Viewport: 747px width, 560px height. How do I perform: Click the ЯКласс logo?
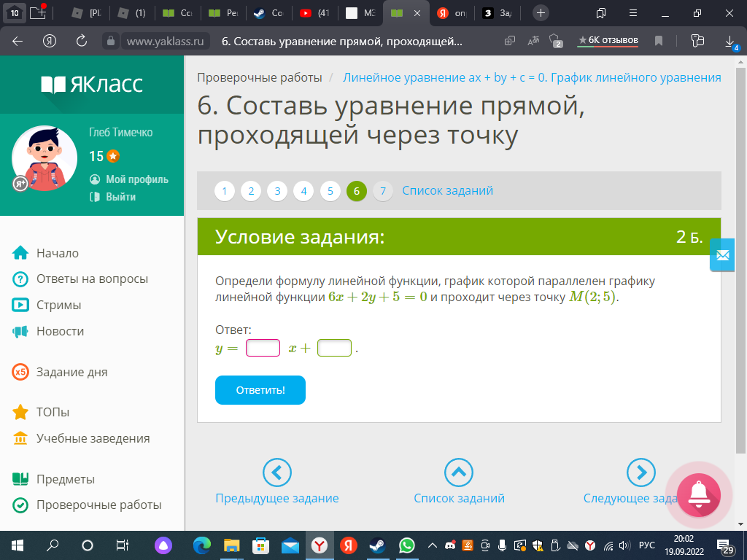pos(92,85)
